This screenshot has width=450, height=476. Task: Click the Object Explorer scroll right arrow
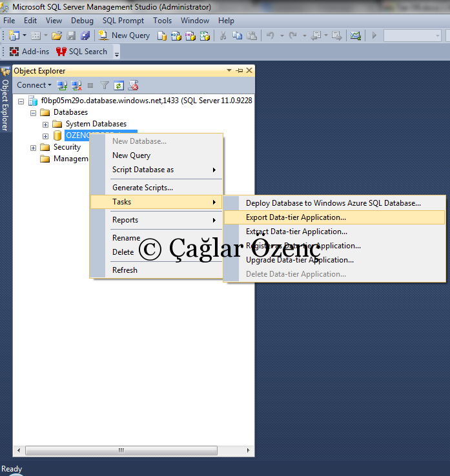[249, 450]
